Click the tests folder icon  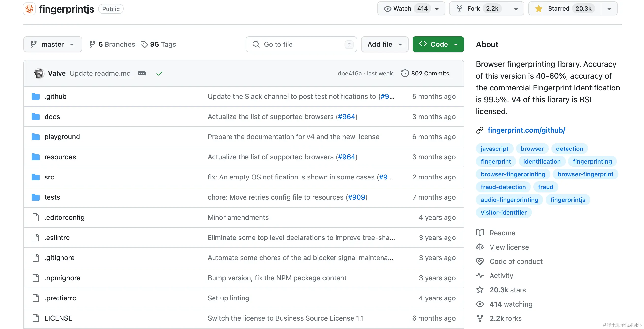coord(35,197)
